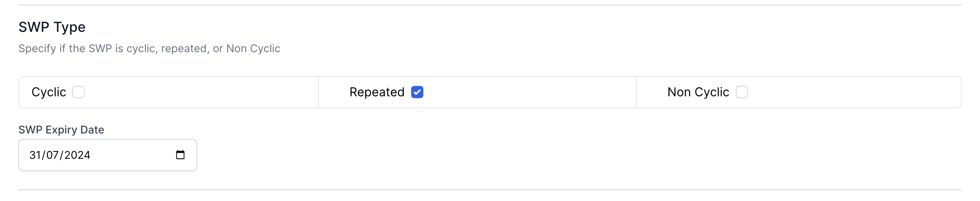Image resolution: width=980 pixels, height=201 pixels.
Task: Open the calendar picker icon
Action: click(x=180, y=155)
